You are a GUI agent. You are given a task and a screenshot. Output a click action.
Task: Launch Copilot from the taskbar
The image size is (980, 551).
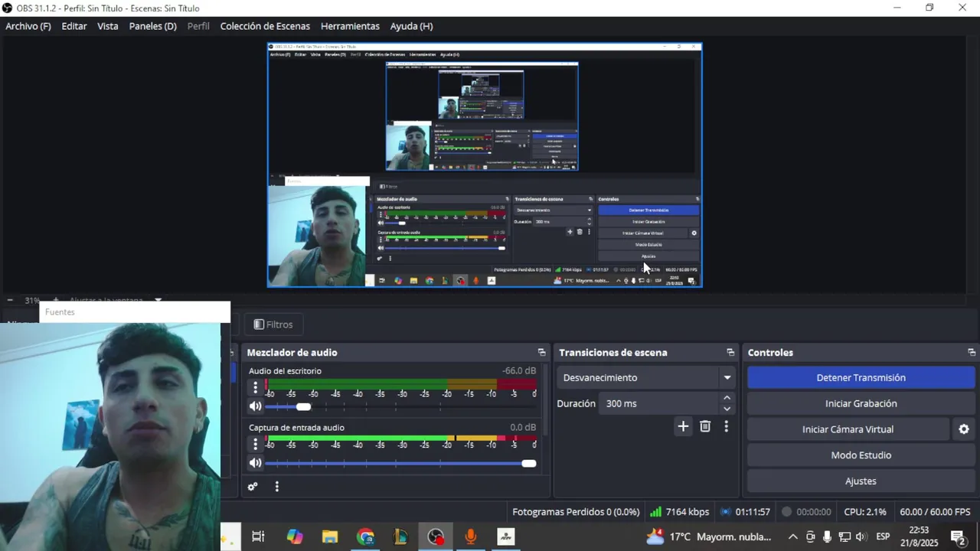295,537
